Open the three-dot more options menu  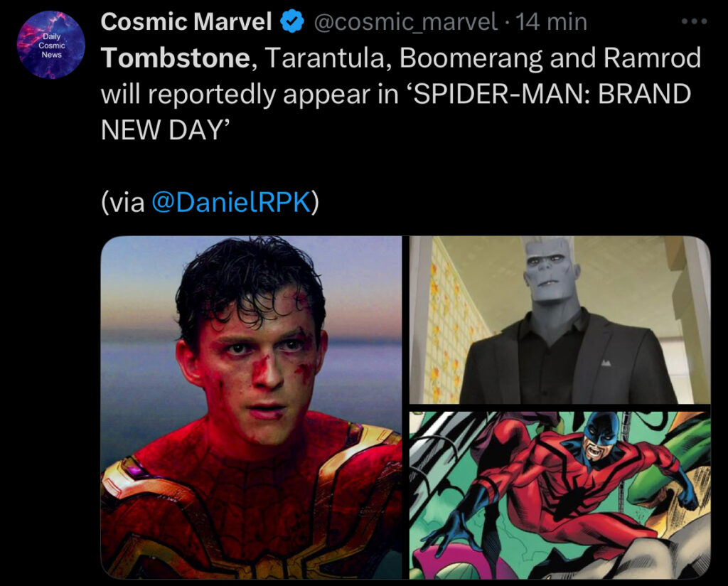pos(694,21)
